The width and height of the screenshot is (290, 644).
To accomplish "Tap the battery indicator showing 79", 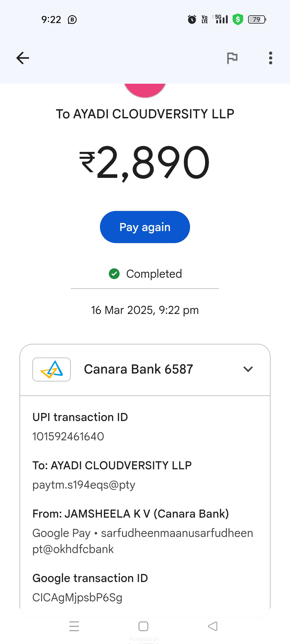I will point(257,19).
